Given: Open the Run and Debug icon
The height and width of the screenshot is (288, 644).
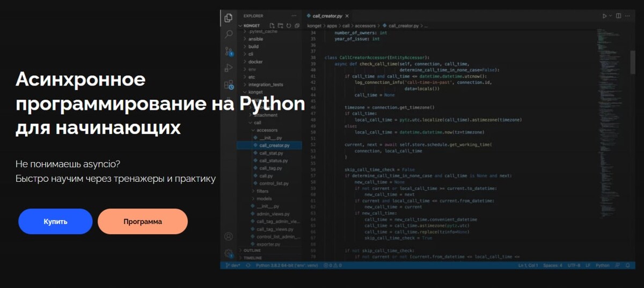Looking at the screenshot, I should pos(229,68).
